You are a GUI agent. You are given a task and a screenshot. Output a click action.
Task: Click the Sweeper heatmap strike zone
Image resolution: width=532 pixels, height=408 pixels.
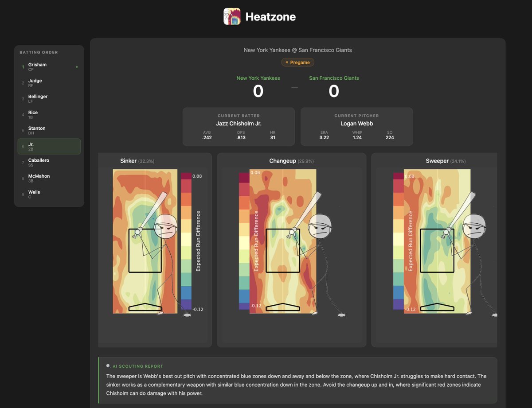tap(436, 250)
